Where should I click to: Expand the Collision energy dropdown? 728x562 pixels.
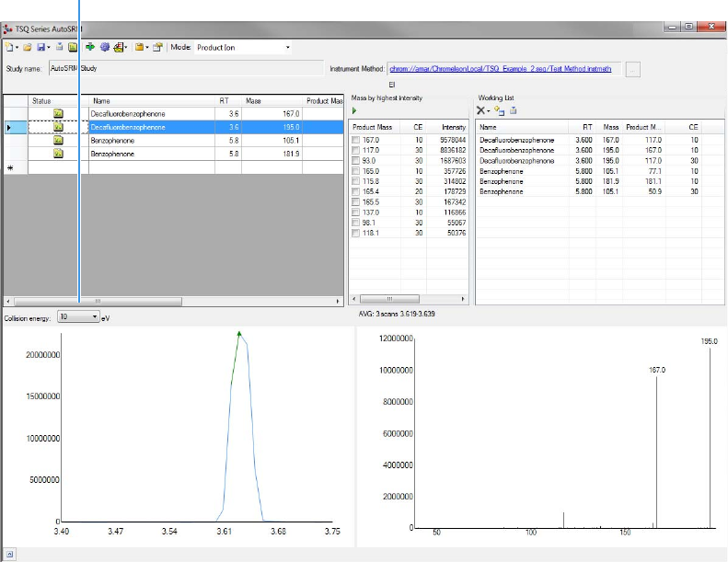[x=95, y=316]
